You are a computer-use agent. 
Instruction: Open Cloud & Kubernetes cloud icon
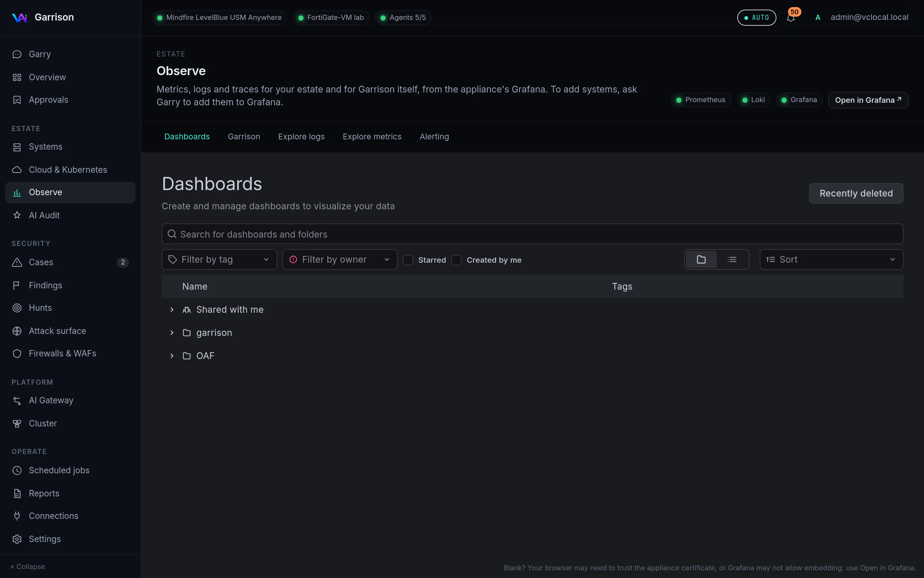tap(17, 170)
